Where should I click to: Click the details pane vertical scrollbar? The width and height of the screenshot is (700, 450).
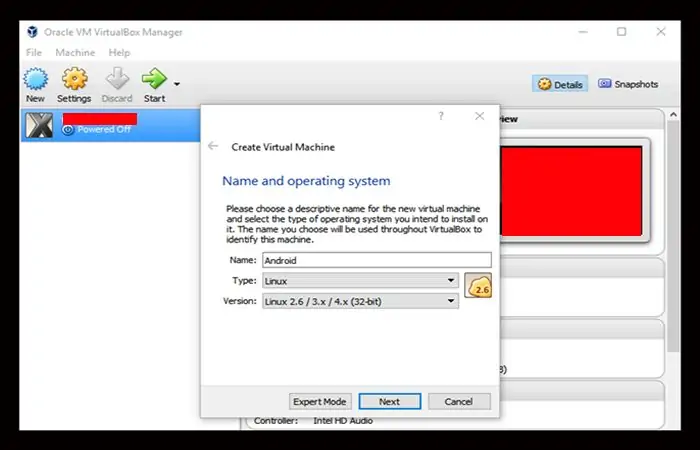pos(673,234)
